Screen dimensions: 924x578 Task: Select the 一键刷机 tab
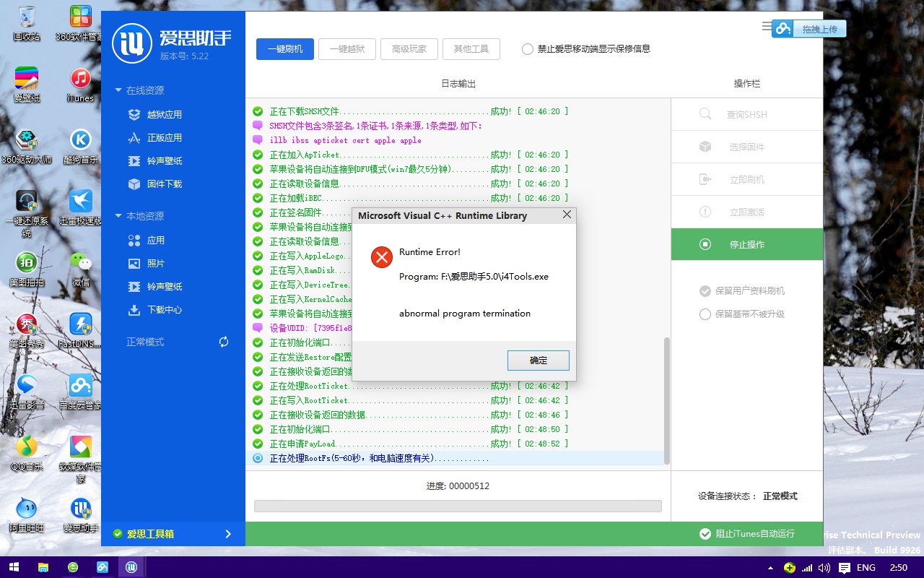coord(285,49)
